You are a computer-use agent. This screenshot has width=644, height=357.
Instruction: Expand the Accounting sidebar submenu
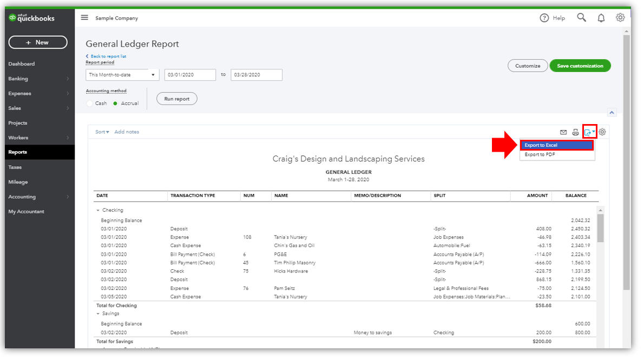click(68, 197)
